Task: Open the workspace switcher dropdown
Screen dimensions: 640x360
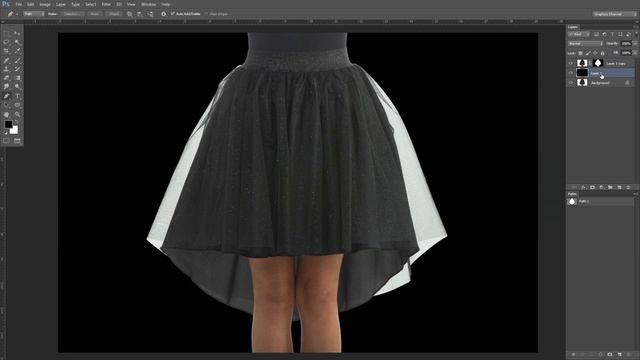Action: (615, 14)
